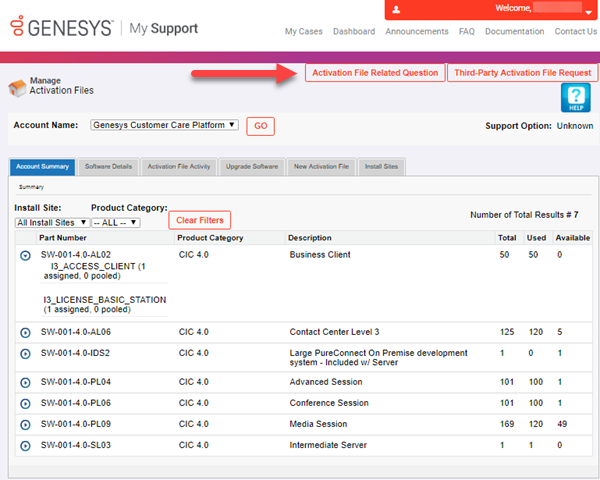
Task: Switch to the Software Details tab
Action: (108, 167)
